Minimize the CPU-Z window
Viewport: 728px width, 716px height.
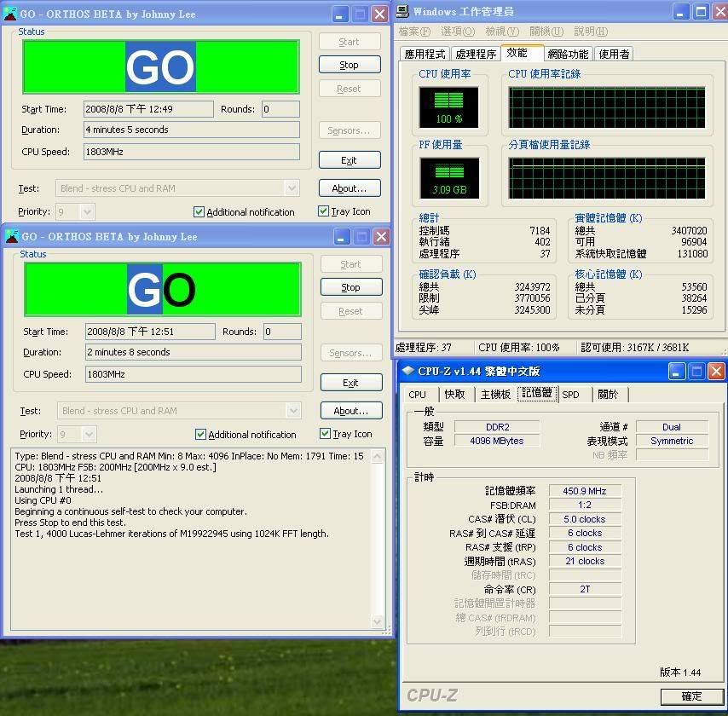(677, 372)
